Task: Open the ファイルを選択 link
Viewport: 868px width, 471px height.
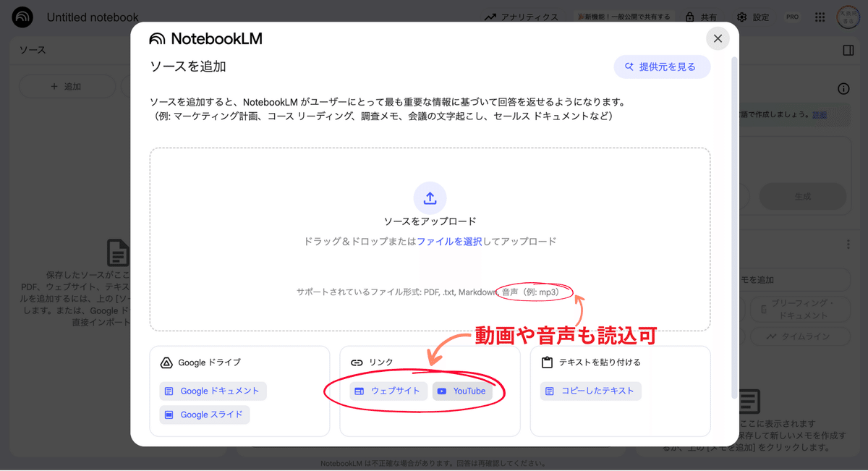Action: click(x=449, y=242)
